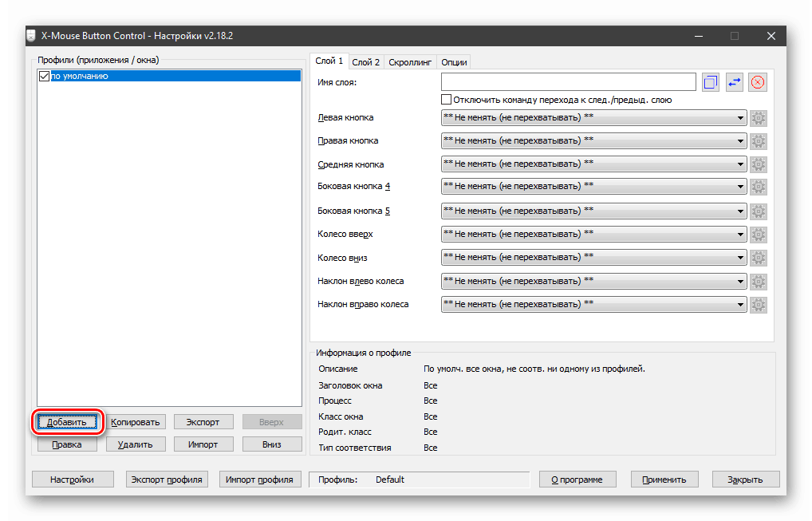This screenshot has width=812, height=521.
Task: Open the Скроллинг tab
Action: point(410,62)
